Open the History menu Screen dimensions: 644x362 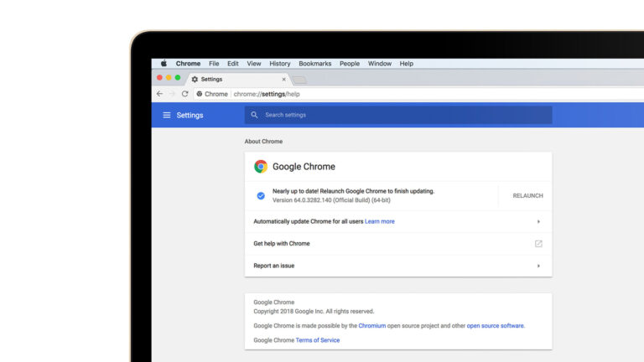pyautogui.click(x=280, y=64)
